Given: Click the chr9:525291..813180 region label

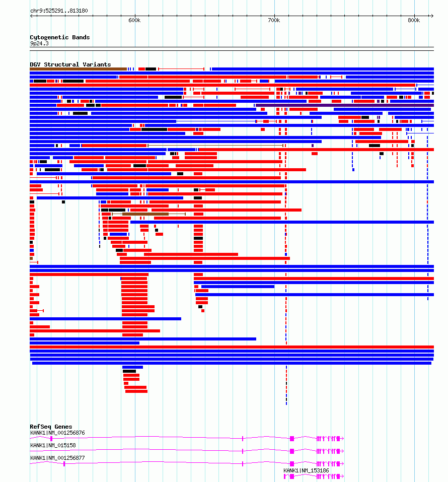Looking at the screenshot, I should click(59, 11).
